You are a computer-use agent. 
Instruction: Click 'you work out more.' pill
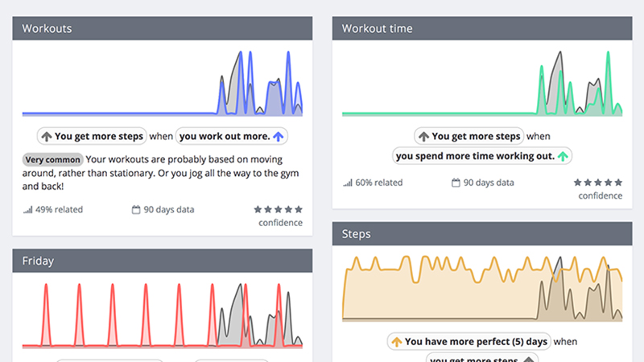click(232, 136)
